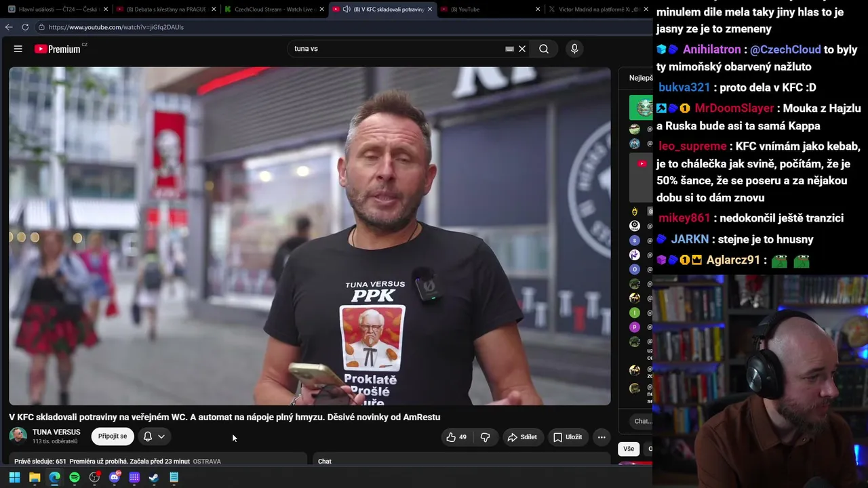This screenshot has height=488, width=868.
Task: Click the "Sdílet" share button
Action: click(522, 437)
